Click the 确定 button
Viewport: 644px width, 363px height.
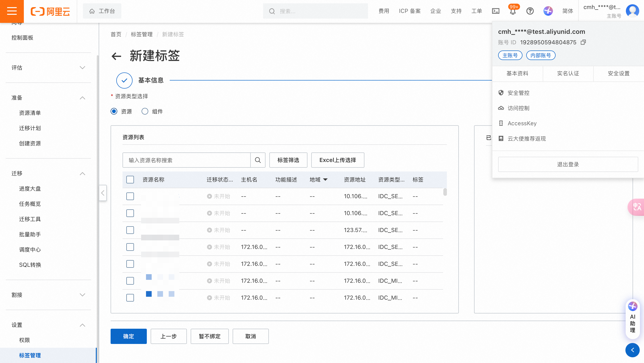click(x=128, y=336)
